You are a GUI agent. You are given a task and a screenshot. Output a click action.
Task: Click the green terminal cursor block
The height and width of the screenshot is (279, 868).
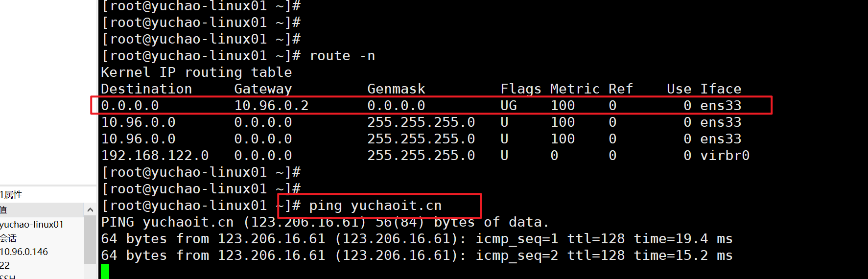[105, 271]
